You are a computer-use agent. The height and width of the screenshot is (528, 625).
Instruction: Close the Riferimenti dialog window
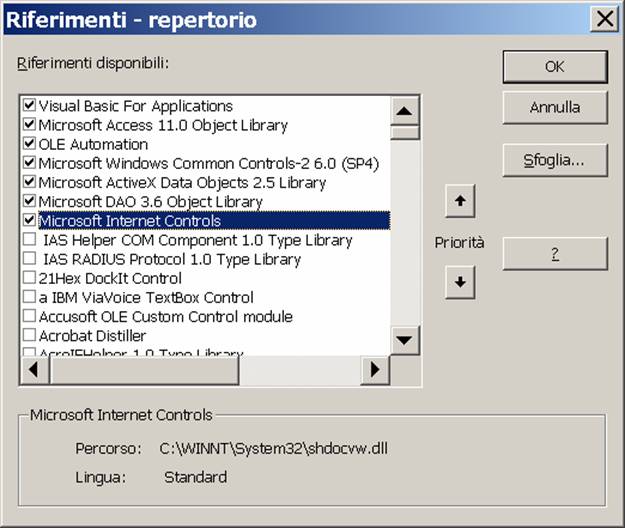[x=603, y=19]
